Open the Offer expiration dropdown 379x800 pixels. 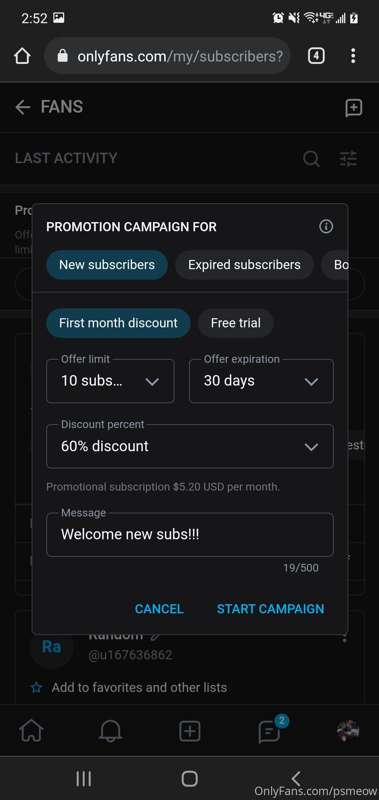point(261,381)
